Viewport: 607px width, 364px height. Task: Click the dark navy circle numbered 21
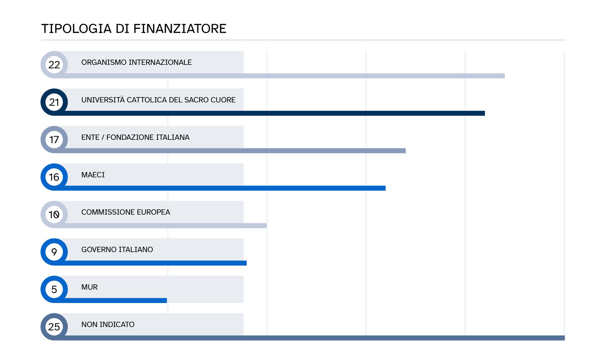[54, 102]
